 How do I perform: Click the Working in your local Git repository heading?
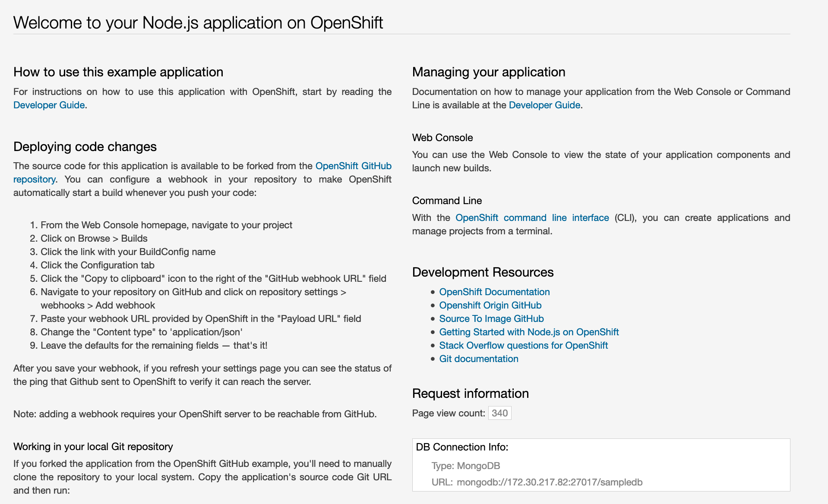[93, 446]
